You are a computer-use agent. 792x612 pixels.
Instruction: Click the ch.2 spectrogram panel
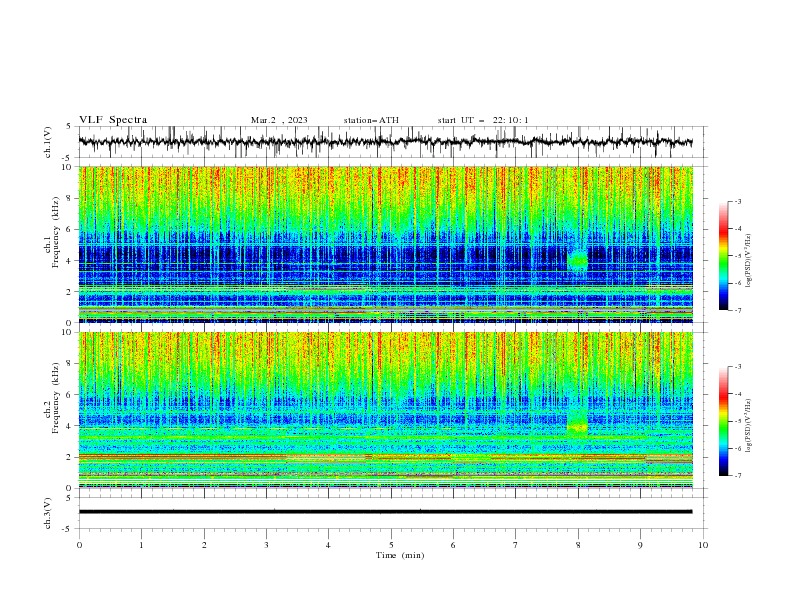pyautogui.click(x=385, y=410)
